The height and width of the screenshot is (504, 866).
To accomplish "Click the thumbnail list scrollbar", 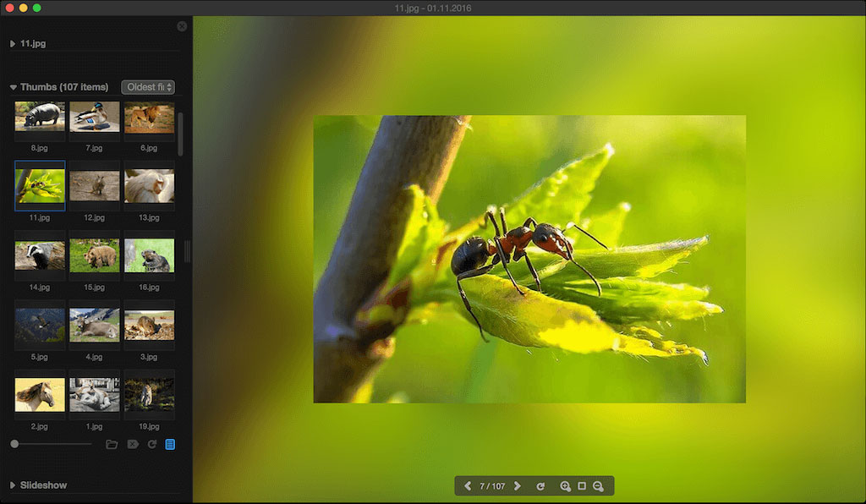I will tap(180, 135).
